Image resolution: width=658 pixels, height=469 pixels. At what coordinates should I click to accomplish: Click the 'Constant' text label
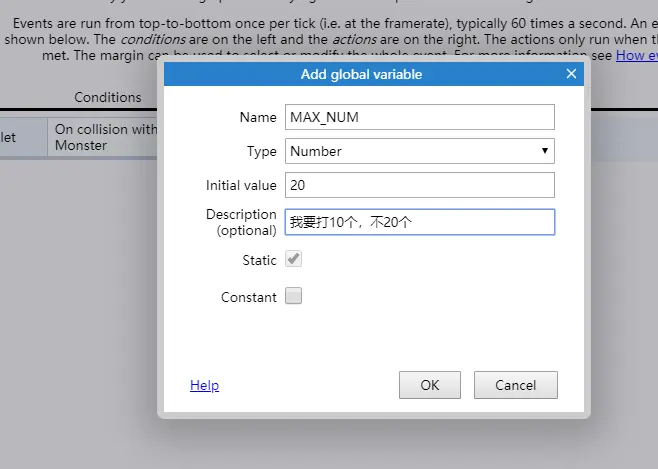pyautogui.click(x=249, y=297)
